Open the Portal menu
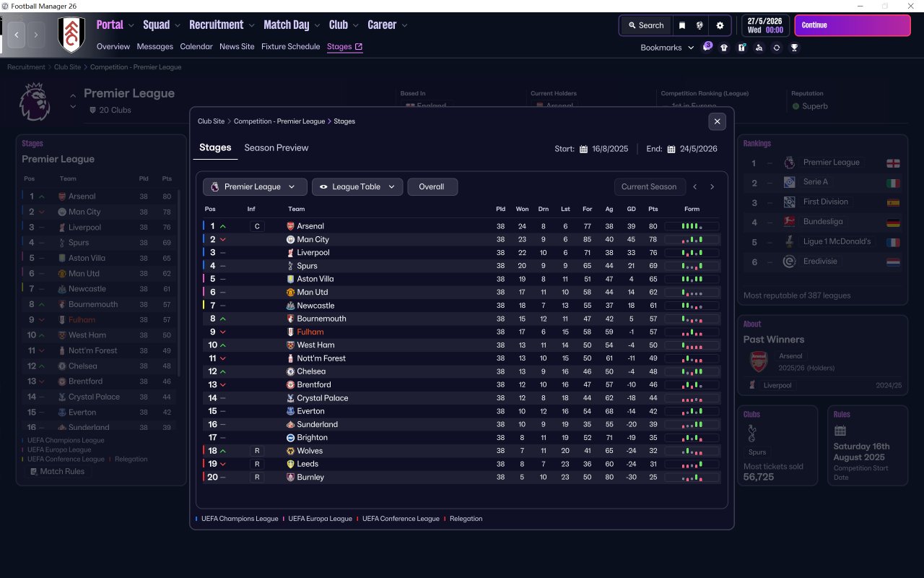Image resolution: width=924 pixels, height=578 pixels. pyautogui.click(x=115, y=25)
